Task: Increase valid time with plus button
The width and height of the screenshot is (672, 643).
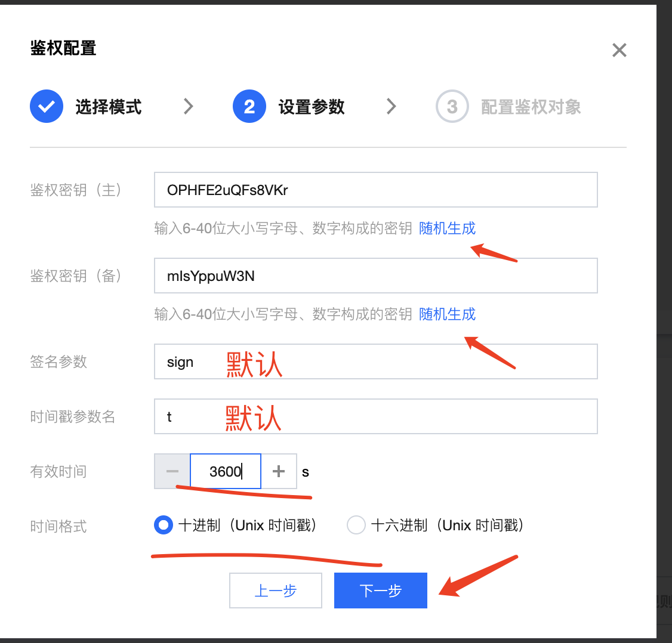Action: (x=279, y=471)
